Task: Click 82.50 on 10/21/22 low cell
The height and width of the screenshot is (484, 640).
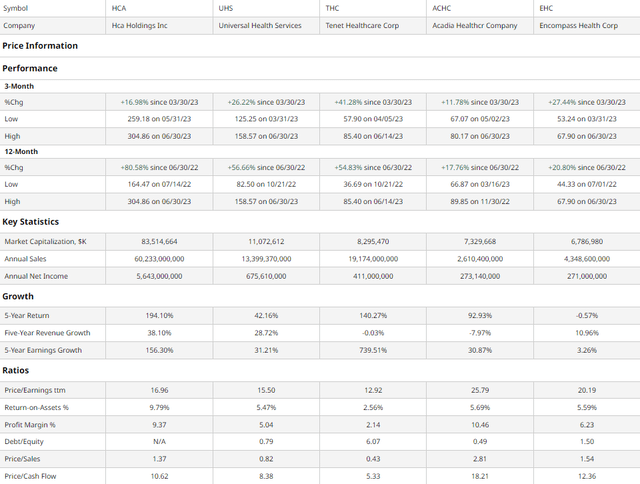Action: (x=266, y=184)
